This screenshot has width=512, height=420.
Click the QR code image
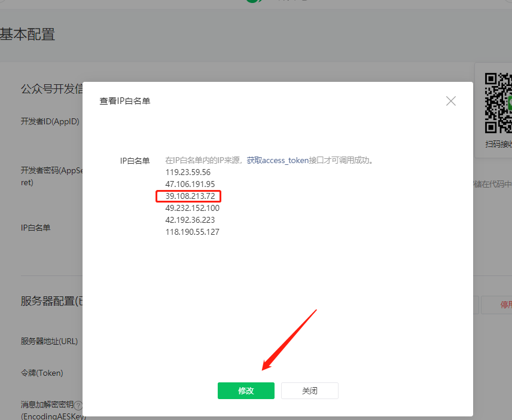click(x=498, y=103)
